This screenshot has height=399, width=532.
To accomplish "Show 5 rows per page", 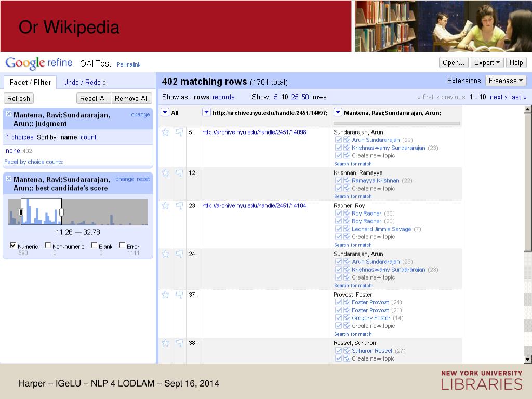I will [276, 97].
